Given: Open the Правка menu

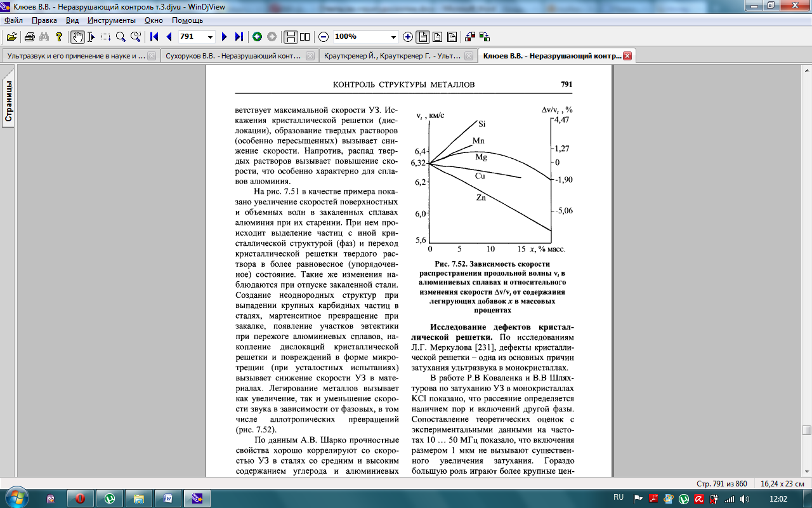Looking at the screenshot, I should click(44, 20).
